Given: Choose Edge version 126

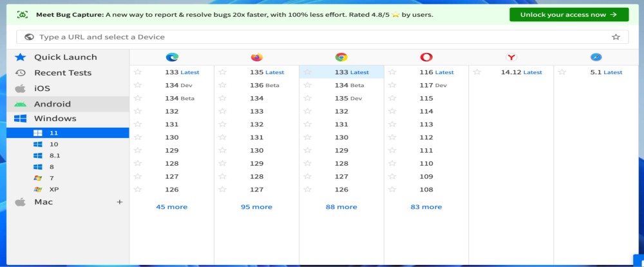Looking at the screenshot, I should click(172, 190).
